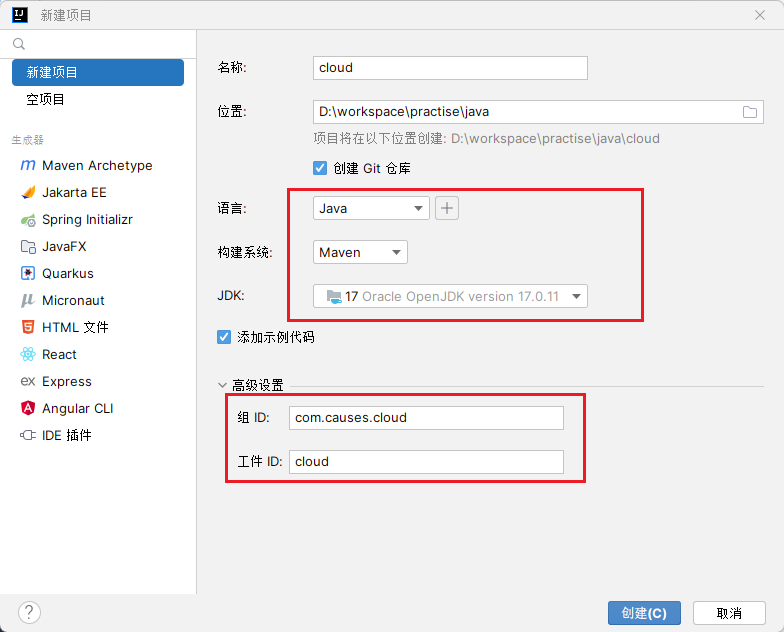
Task: Expand the Maven build system dropdown
Action: coord(360,253)
